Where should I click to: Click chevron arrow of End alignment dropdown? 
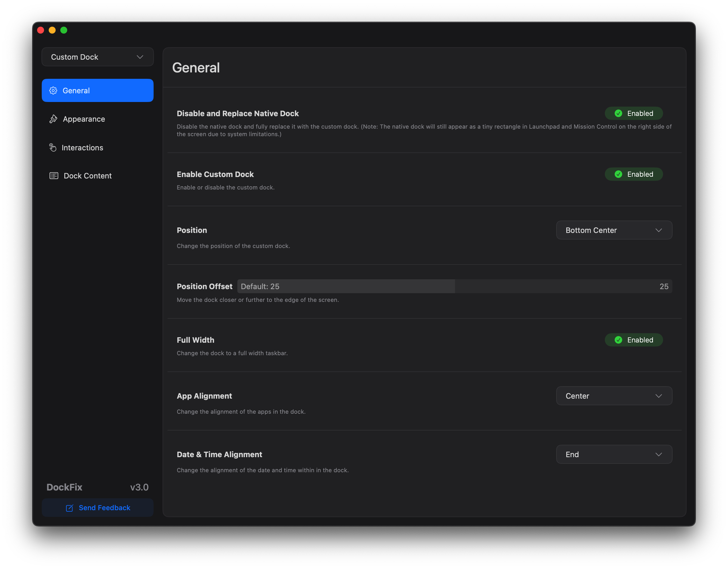point(658,454)
